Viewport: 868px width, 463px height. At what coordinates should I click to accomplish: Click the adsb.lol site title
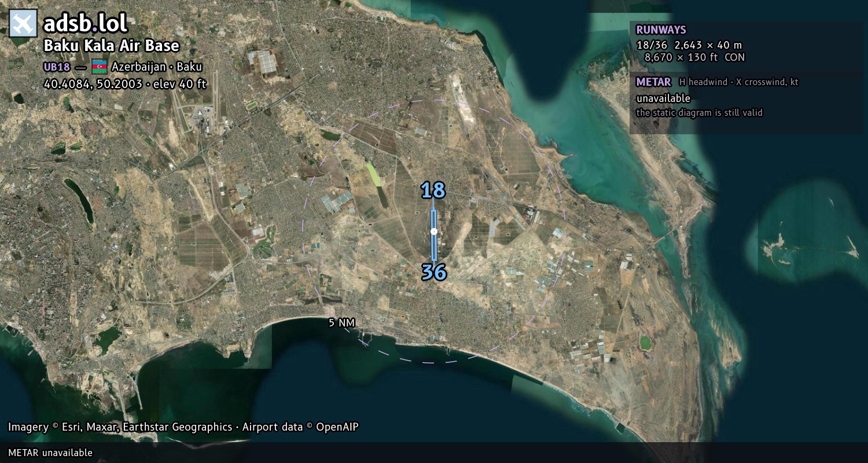(85, 23)
